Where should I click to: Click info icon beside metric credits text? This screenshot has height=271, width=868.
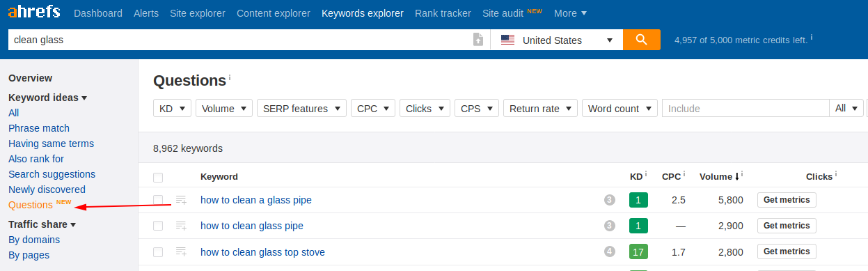click(812, 37)
